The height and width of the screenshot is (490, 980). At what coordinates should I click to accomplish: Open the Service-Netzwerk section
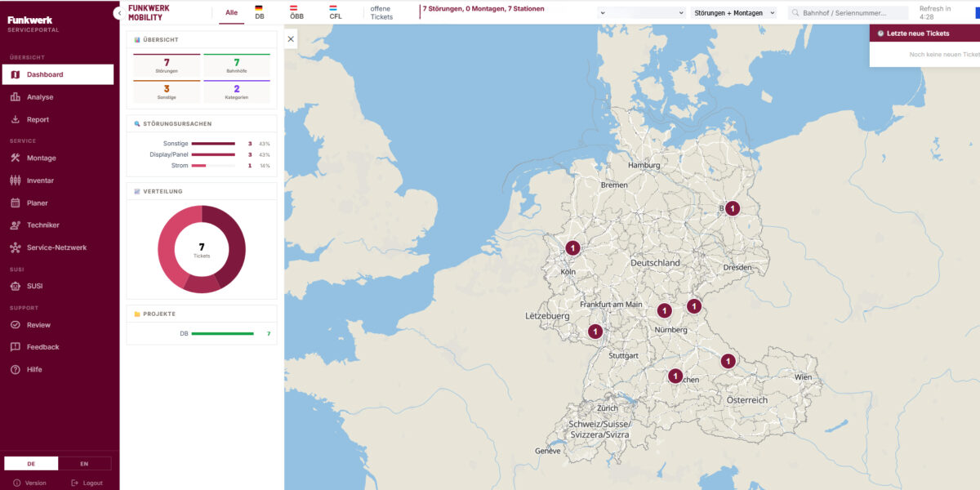tap(57, 247)
